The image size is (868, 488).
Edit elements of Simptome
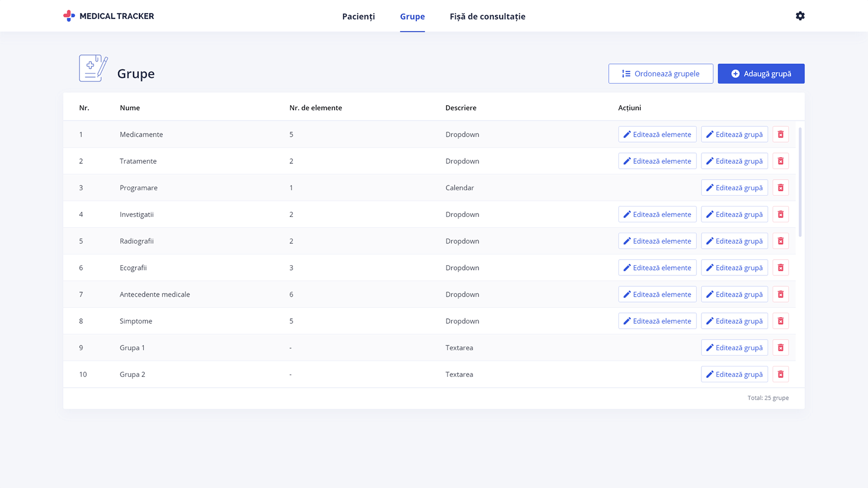coord(658,321)
